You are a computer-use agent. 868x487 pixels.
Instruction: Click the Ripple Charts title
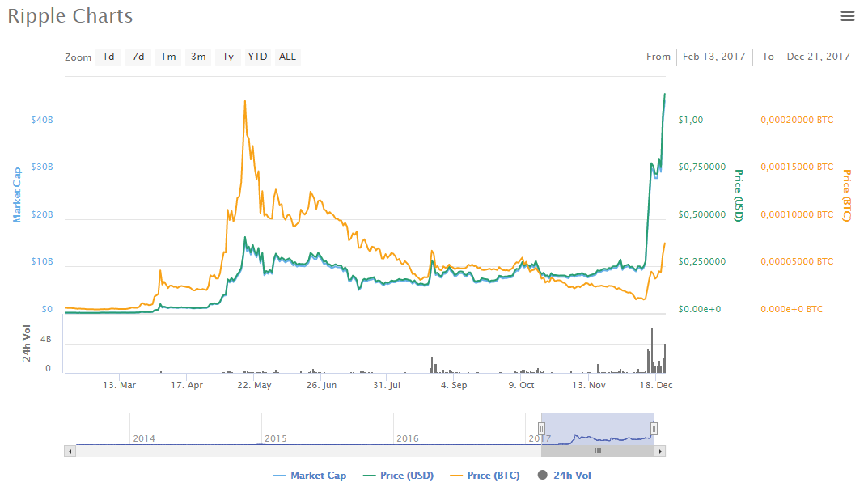(70, 16)
